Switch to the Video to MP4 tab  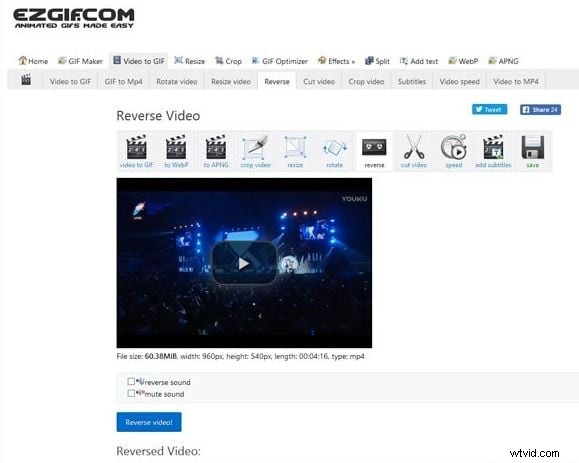pyautogui.click(x=516, y=82)
